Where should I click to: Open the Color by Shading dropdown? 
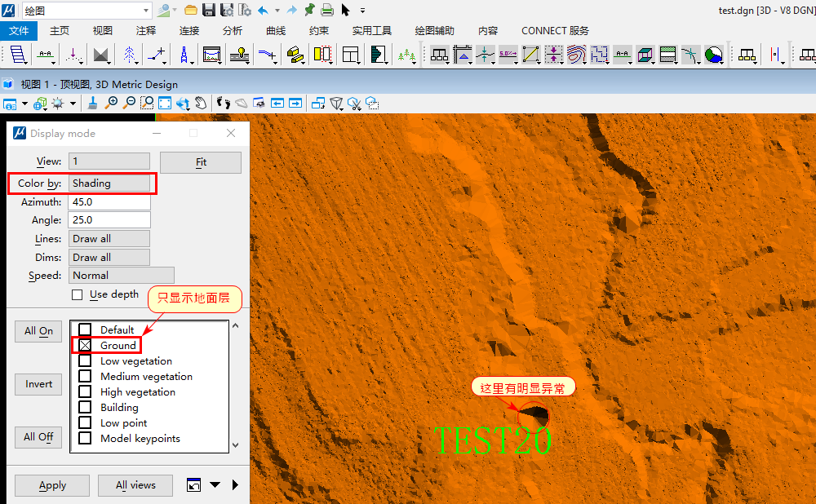click(110, 183)
